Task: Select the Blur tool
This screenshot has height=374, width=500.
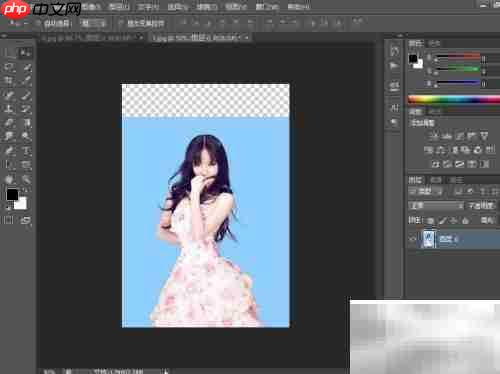Action: 9,136
